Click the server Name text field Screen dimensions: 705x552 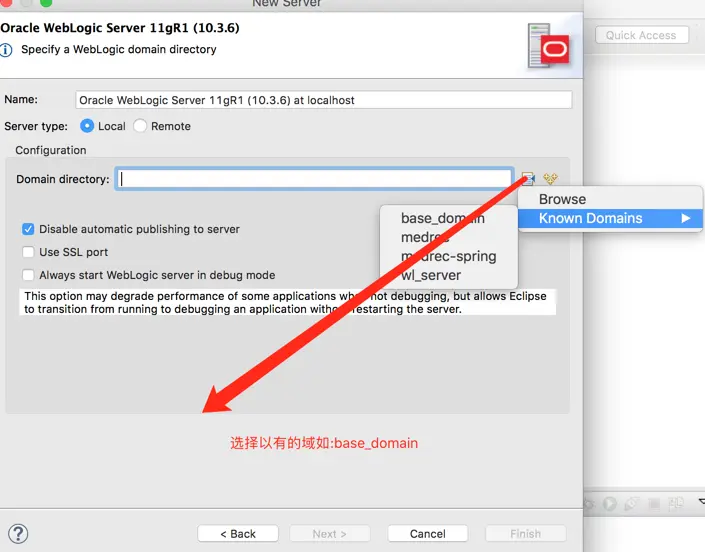point(324,100)
